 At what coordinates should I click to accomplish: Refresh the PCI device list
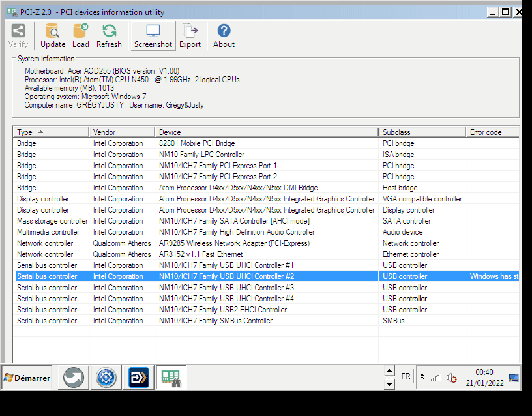coord(109,36)
